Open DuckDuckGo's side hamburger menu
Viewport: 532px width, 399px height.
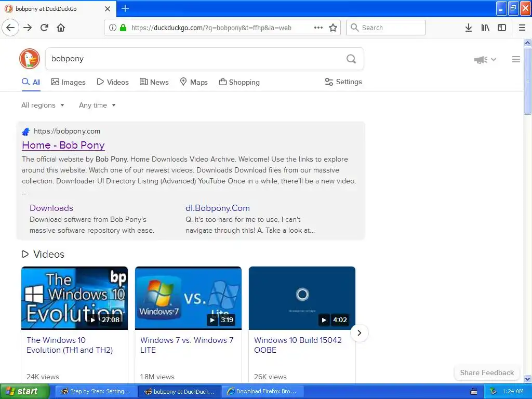pyautogui.click(x=516, y=59)
